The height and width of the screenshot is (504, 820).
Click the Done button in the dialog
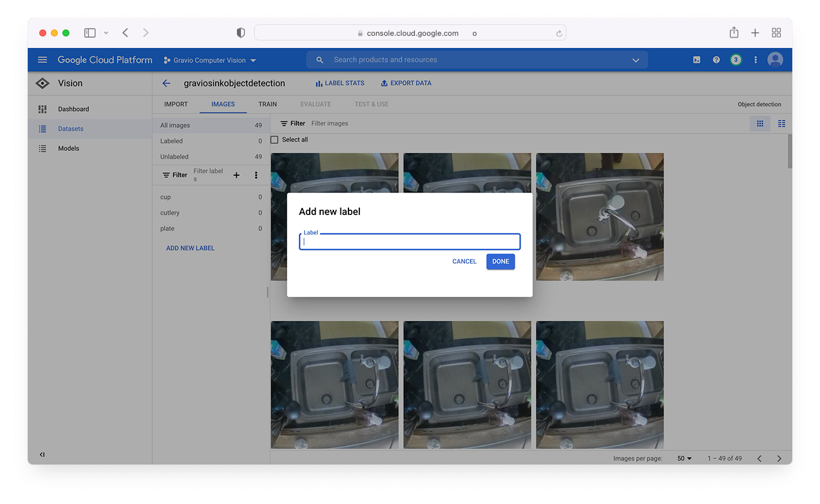(500, 261)
